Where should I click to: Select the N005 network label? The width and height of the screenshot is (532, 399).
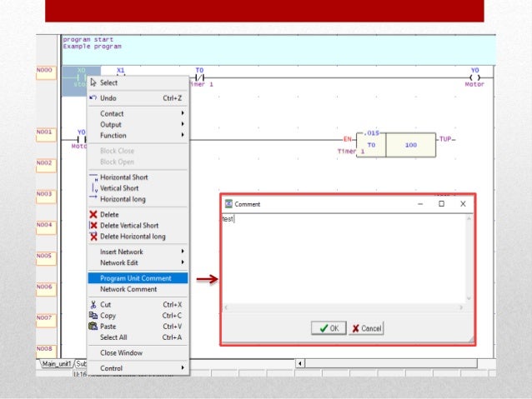coord(46,259)
